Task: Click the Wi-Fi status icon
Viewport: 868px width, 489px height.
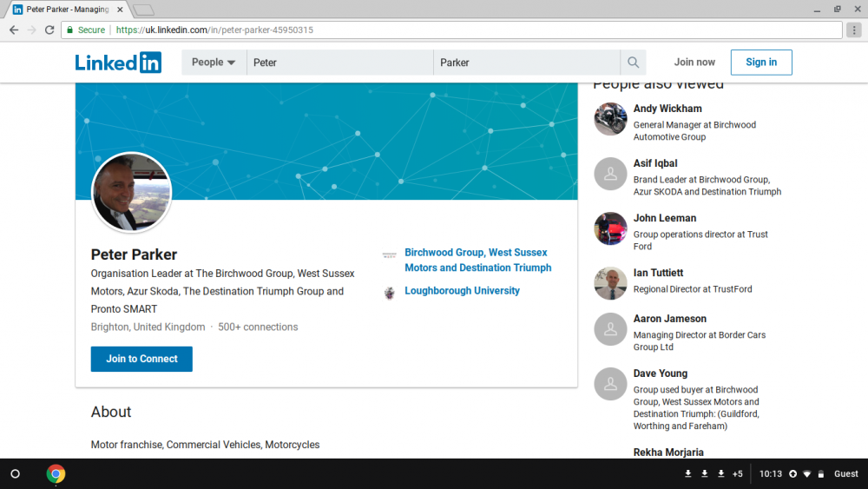Action: (807, 474)
